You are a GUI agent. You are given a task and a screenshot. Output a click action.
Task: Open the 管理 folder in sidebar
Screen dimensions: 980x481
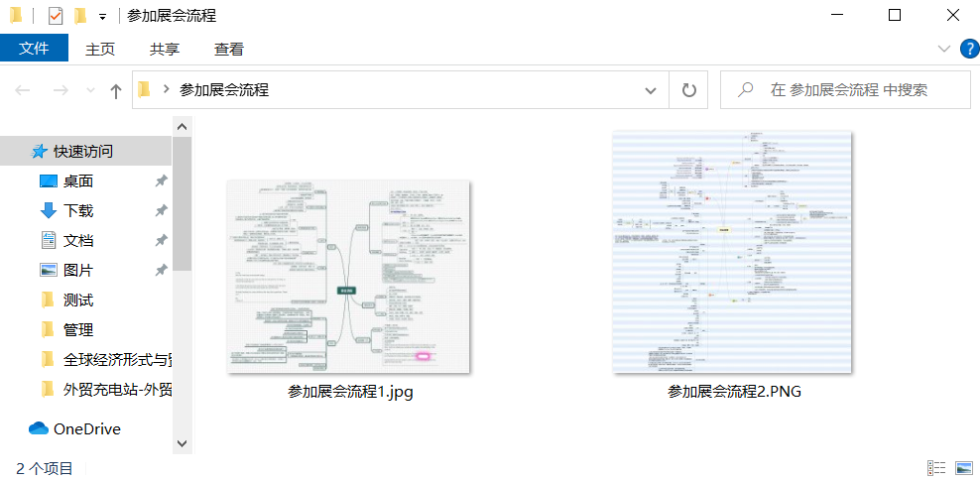pyautogui.click(x=78, y=330)
